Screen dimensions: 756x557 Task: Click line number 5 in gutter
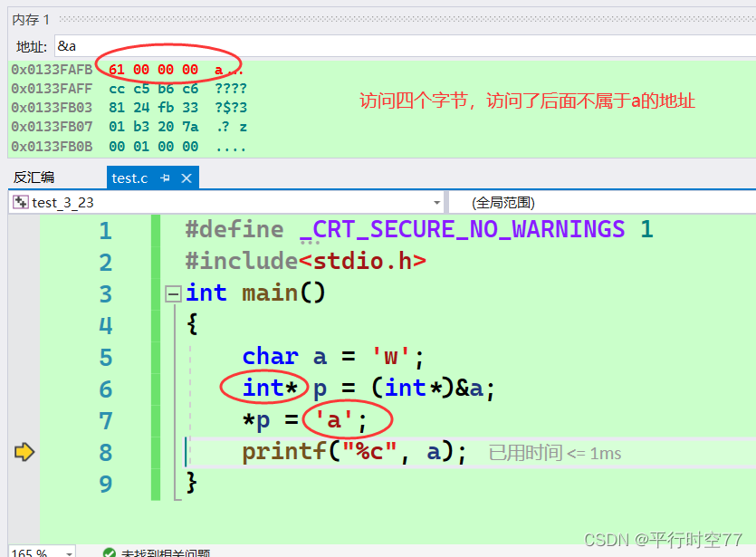click(106, 358)
